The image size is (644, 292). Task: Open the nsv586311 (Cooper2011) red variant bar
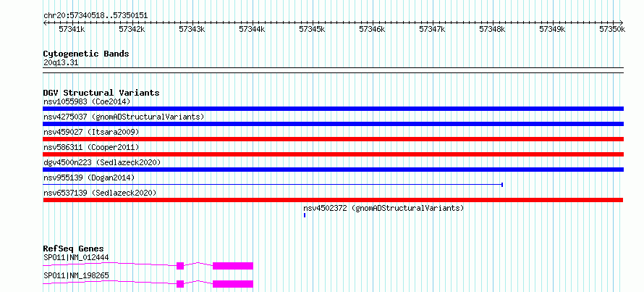tap(333, 154)
